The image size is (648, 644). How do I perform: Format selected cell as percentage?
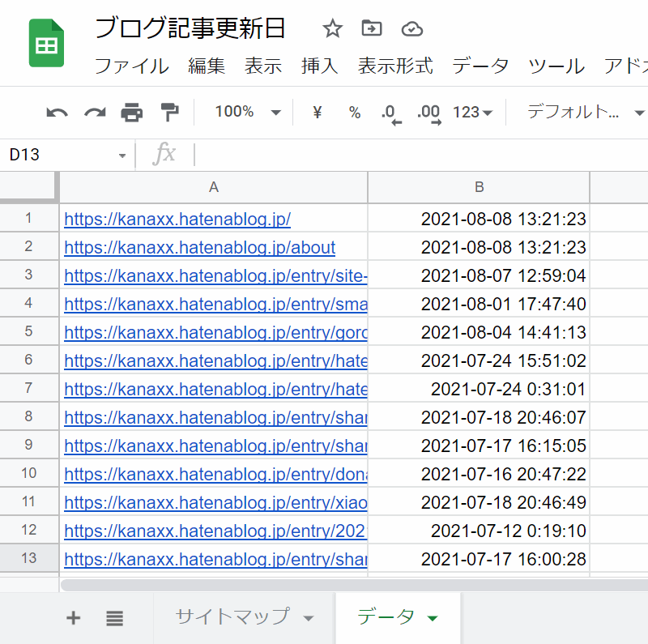(x=355, y=113)
